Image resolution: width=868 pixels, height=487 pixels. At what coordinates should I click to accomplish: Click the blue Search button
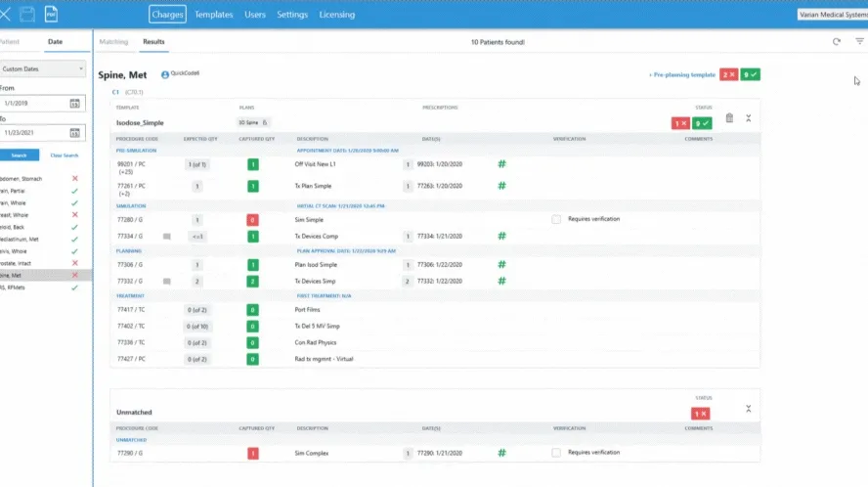(x=20, y=155)
